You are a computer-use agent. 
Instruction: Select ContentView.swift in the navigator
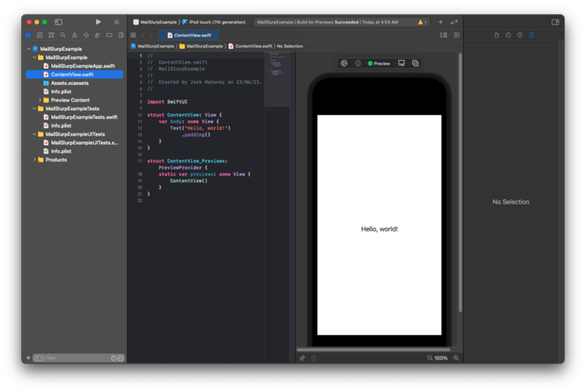tap(75, 74)
